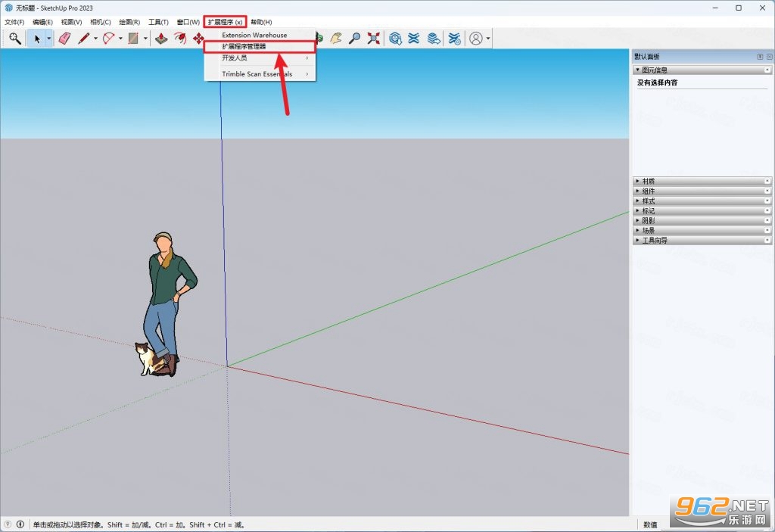This screenshot has height=532, width=775.
Task: Click the 扩展程序(x) menu
Action: [225, 22]
